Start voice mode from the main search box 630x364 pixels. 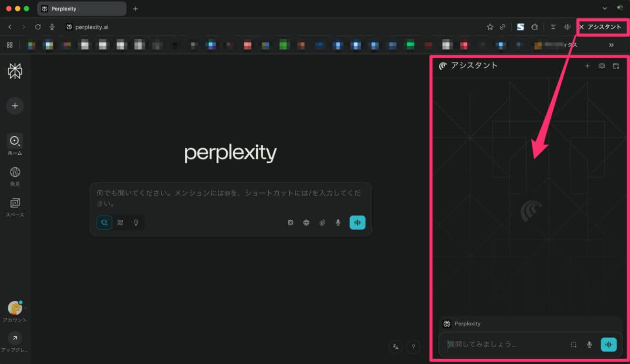[358, 222]
